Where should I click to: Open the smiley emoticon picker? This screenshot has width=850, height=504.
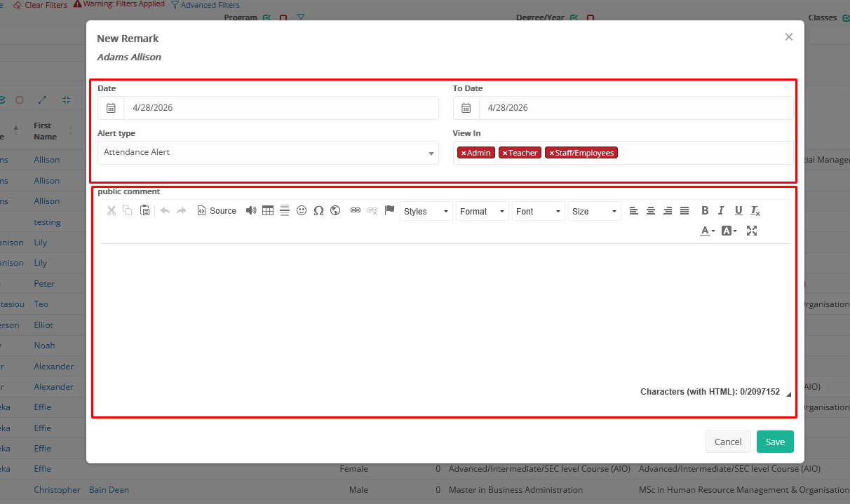(x=302, y=210)
